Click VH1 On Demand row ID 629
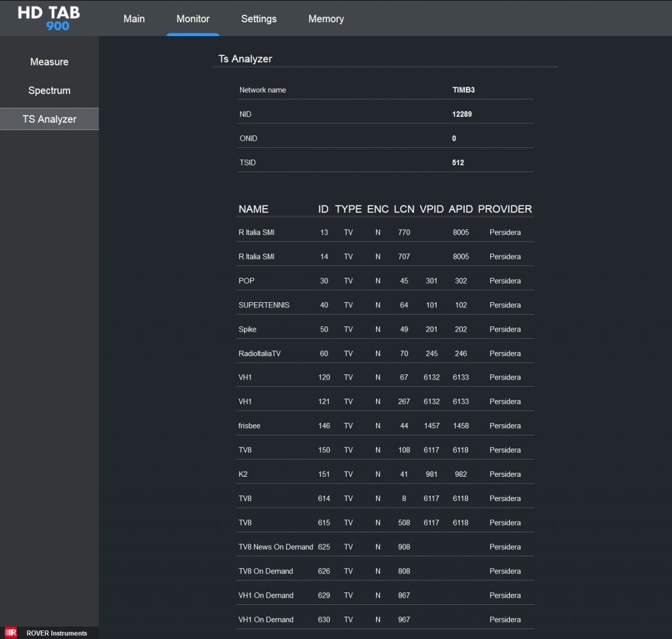 324,595
